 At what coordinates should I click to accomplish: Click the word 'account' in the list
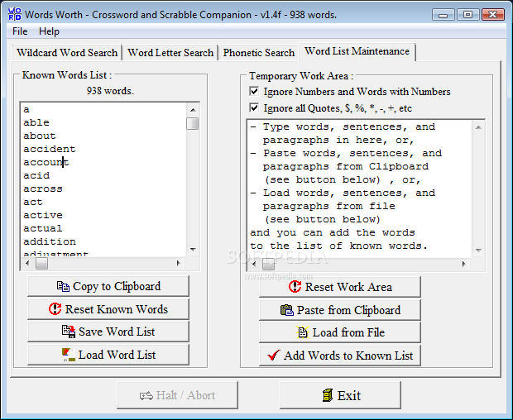click(46, 162)
